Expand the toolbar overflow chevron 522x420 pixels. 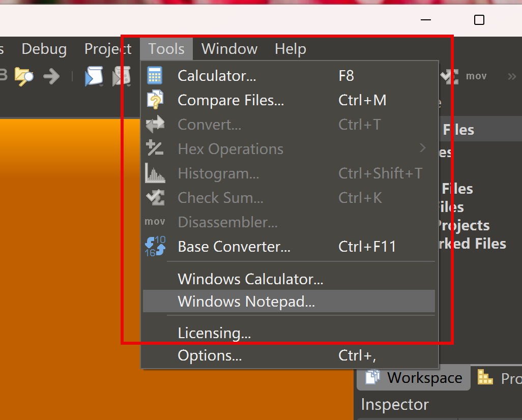[511, 76]
